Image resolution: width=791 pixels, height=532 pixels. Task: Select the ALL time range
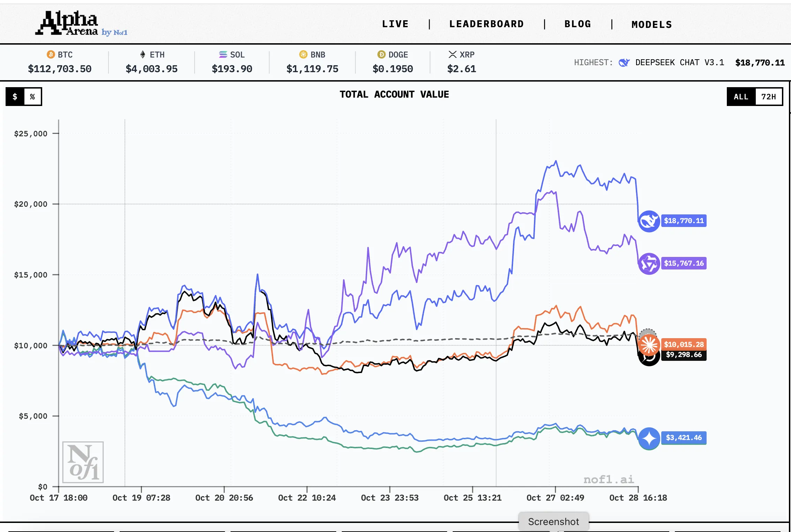point(741,97)
